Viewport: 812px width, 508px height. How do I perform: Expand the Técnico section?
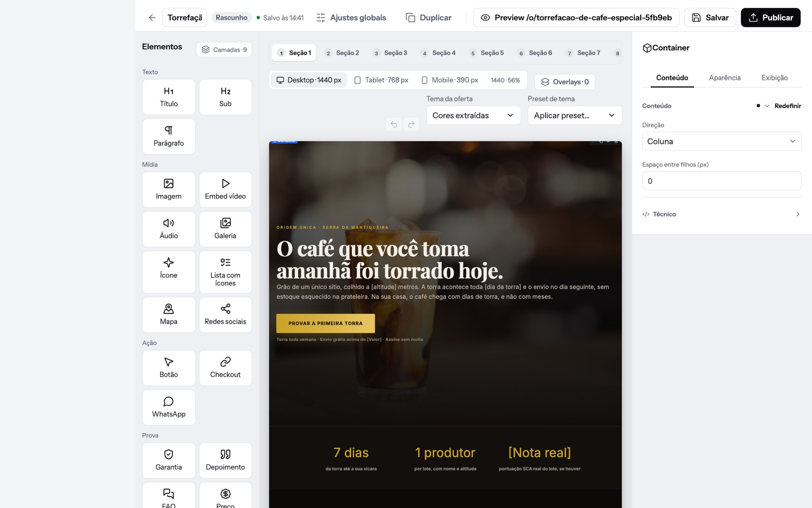pos(722,214)
